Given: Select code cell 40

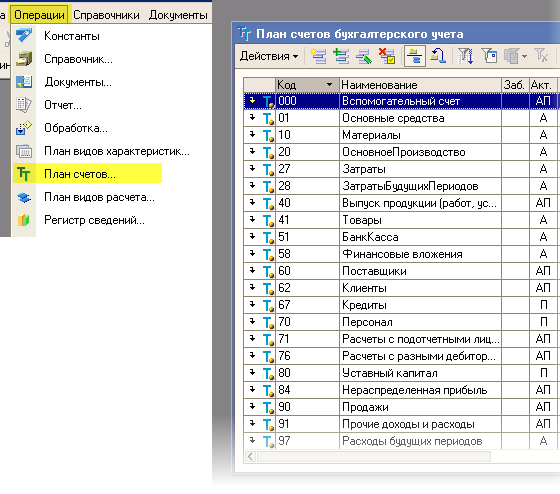Looking at the screenshot, I should tap(307, 203).
